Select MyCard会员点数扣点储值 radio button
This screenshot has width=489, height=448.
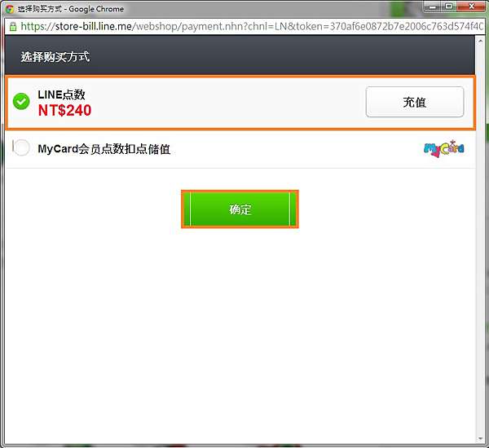coord(21,147)
